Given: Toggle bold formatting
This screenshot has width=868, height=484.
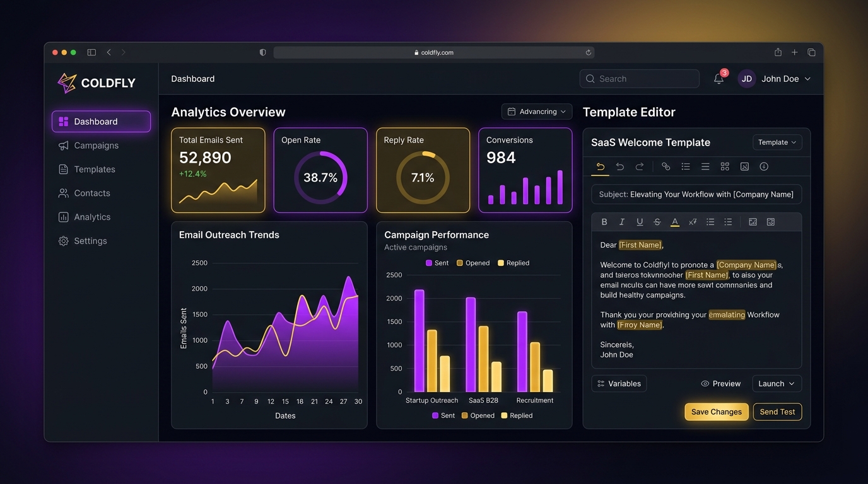Looking at the screenshot, I should coord(604,222).
